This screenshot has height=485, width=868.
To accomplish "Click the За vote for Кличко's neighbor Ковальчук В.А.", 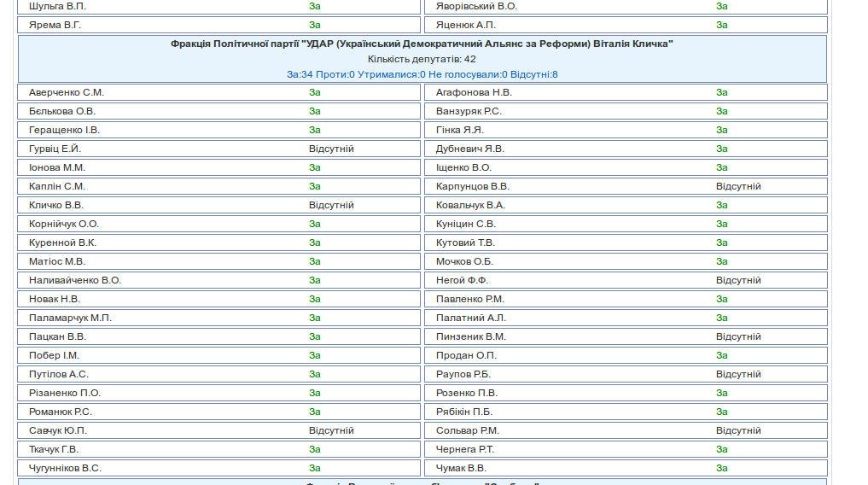I will [722, 206].
